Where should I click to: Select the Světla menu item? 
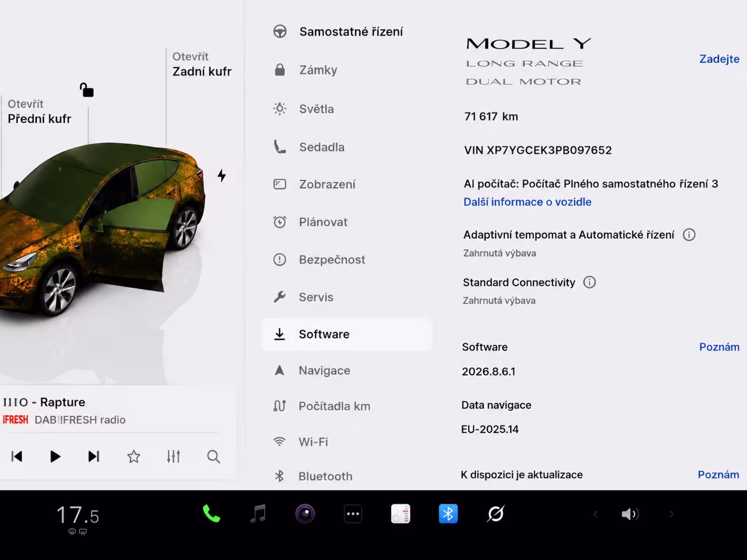[346, 109]
